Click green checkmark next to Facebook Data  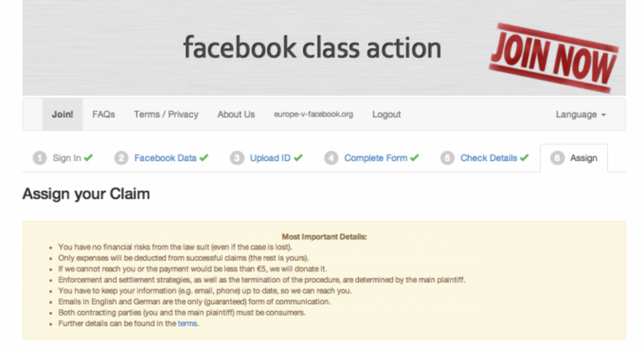coord(204,158)
